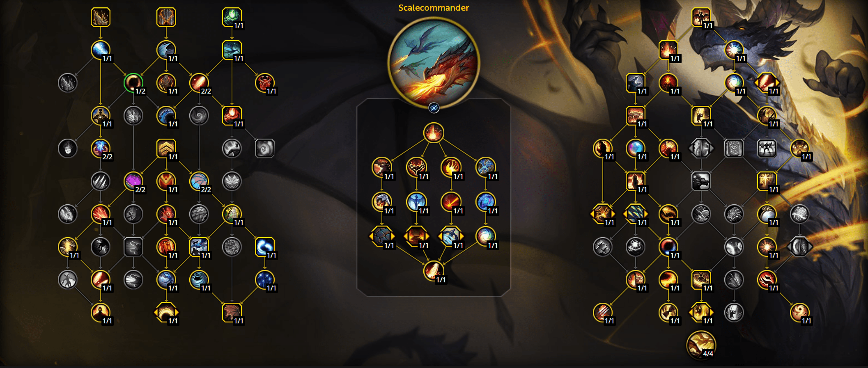868x368 pixels.
Task: Click the Scalecommander heading
Action: [x=434, y=8]
